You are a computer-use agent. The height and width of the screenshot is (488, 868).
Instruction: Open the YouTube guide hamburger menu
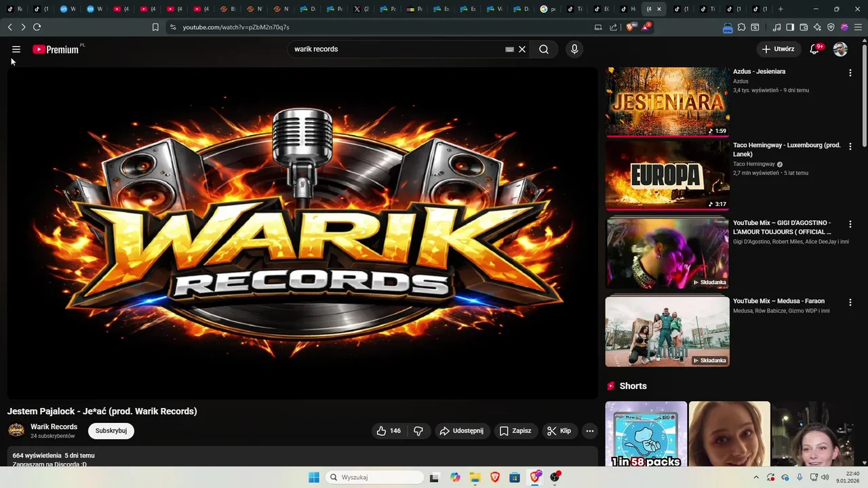pos(16,49)
